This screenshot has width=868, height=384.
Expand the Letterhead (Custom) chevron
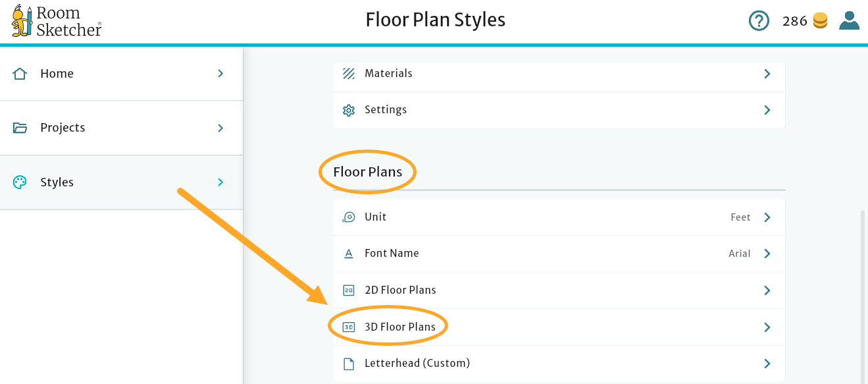(767, 363)
